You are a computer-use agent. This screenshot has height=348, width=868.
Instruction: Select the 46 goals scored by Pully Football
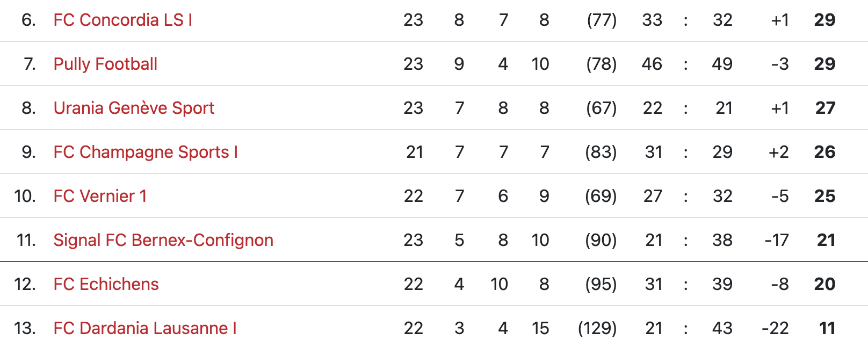[x=652, y=64]
